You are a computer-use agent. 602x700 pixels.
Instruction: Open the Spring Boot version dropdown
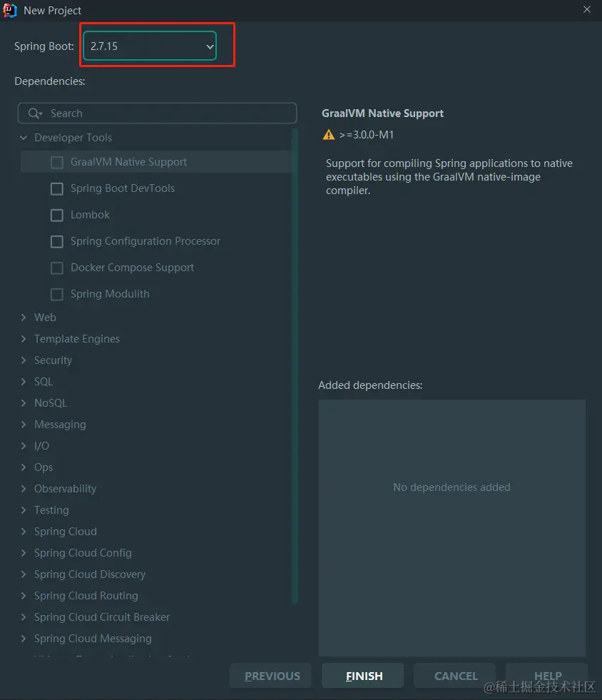click(150, 46)
